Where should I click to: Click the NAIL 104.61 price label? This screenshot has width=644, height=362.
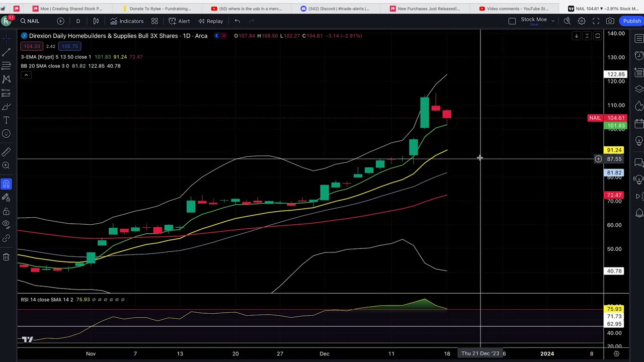click(607, 118)
